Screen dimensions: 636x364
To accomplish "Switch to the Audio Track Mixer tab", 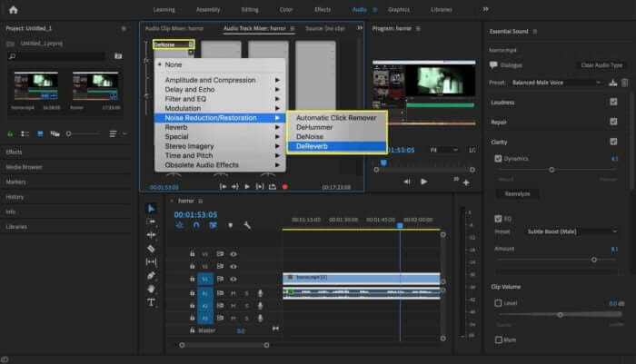I will point(254,28).
